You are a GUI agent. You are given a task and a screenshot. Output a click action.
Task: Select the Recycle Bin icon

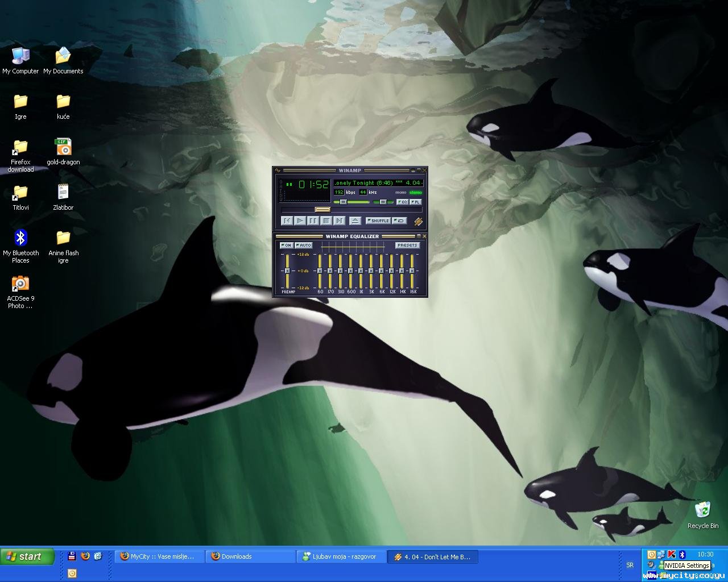[x=703, y=516]
